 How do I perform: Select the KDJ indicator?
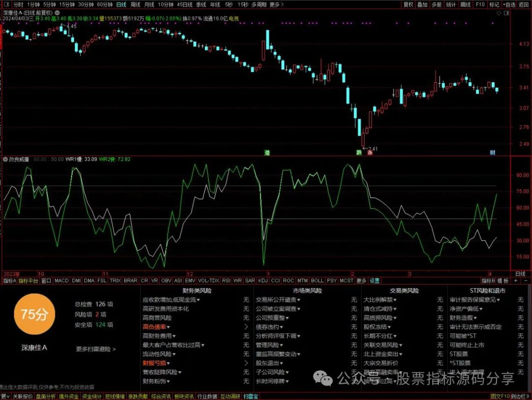[263, 281]
